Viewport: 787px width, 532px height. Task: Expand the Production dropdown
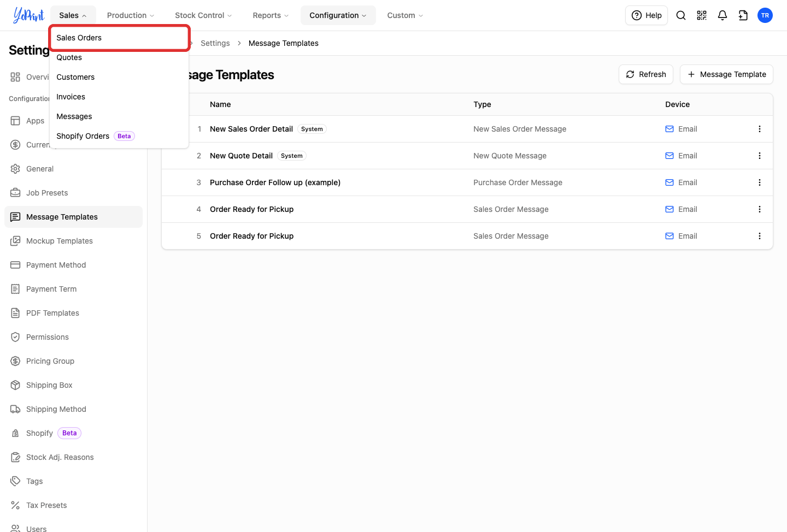click(x=131, y=15)
